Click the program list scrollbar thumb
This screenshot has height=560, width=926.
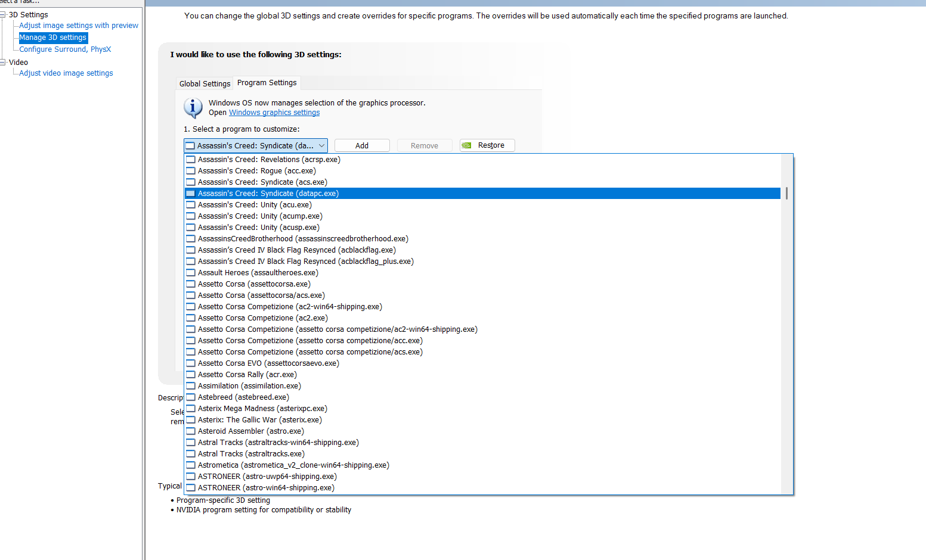787,193
